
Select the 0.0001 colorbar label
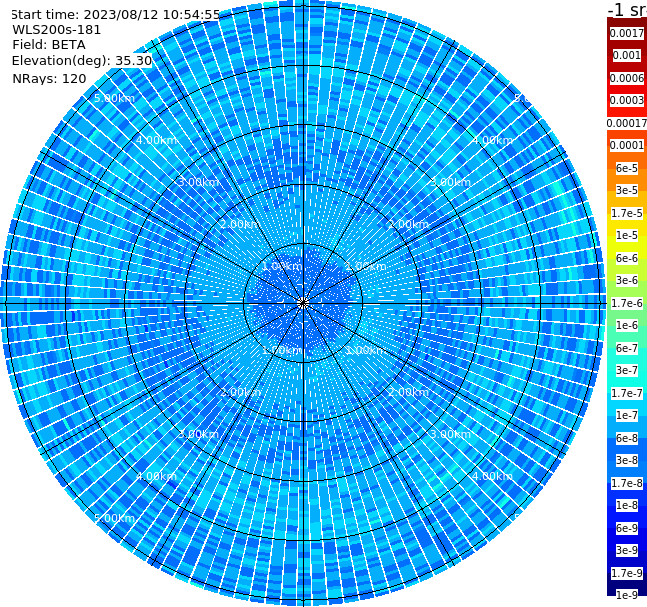(x=627, y=145)
